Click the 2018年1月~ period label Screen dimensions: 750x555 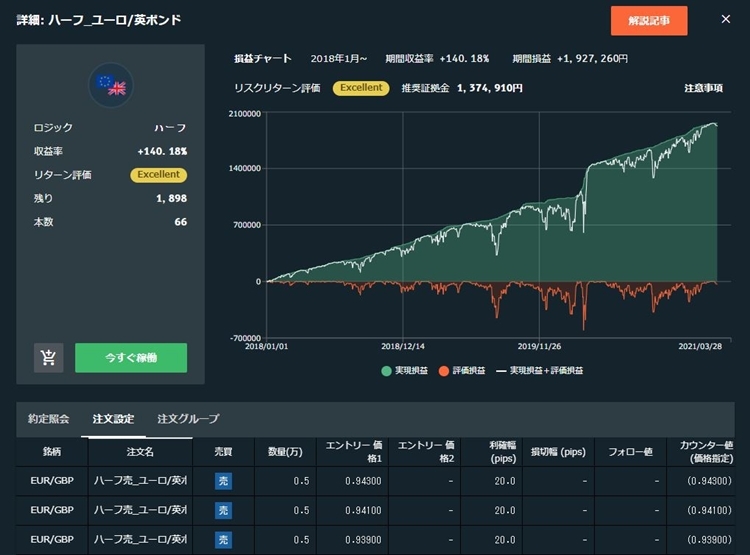pos(339,58)
